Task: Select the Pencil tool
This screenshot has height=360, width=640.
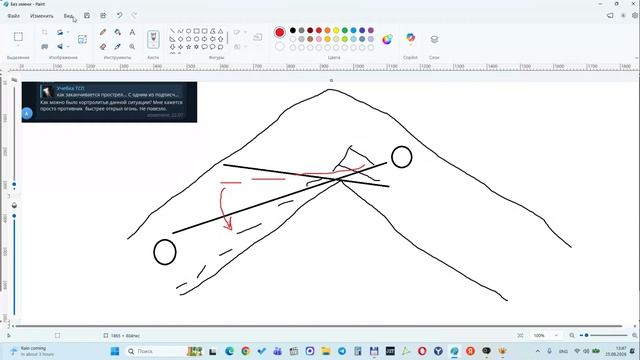Action: 103,32
